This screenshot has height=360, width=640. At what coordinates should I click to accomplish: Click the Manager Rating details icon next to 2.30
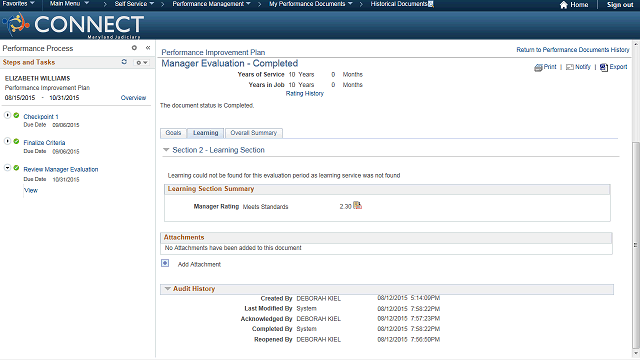tap(358, 205)
